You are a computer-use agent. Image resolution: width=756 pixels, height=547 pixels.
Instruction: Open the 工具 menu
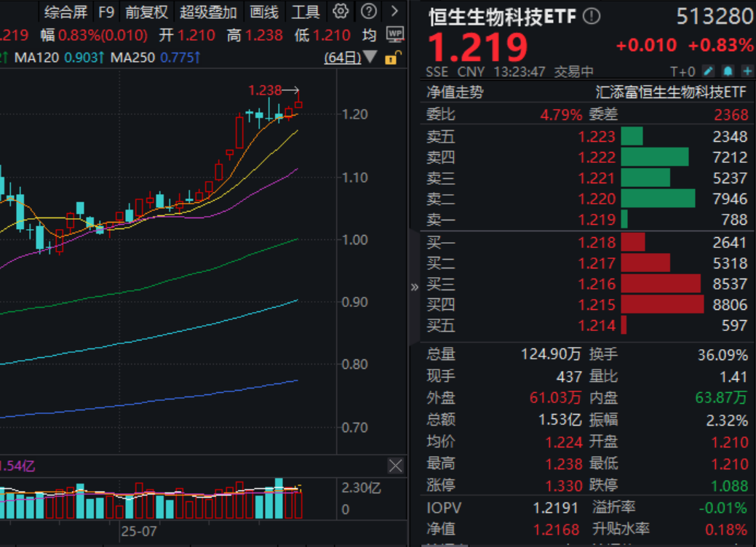pyautogui.click(x=308, y=11)
